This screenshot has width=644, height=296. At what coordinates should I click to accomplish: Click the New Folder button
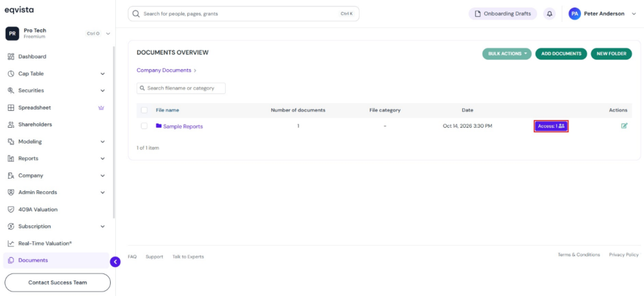(611, 54)
